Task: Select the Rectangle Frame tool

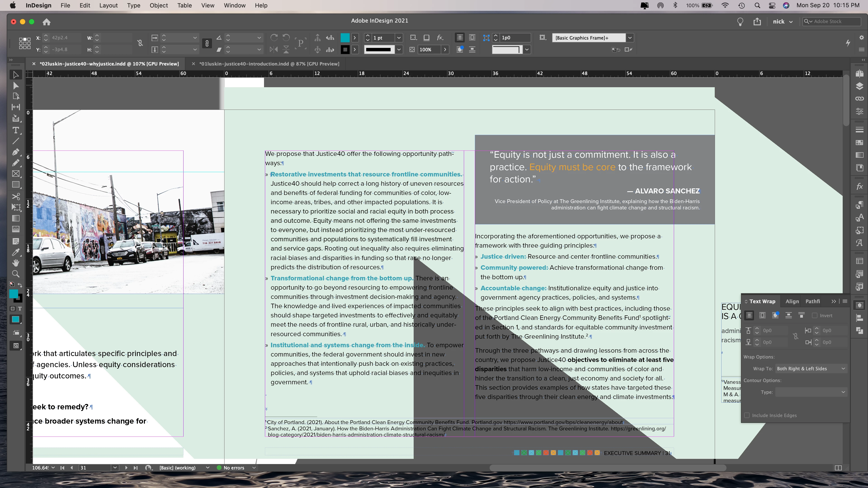Action: [x=16, y=174]
